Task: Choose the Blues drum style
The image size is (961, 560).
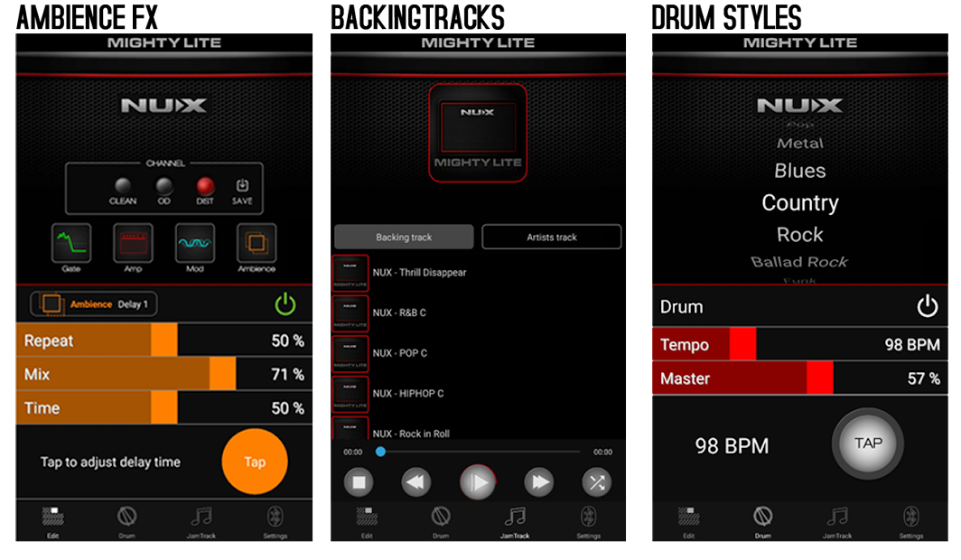Action: (800, 171)
